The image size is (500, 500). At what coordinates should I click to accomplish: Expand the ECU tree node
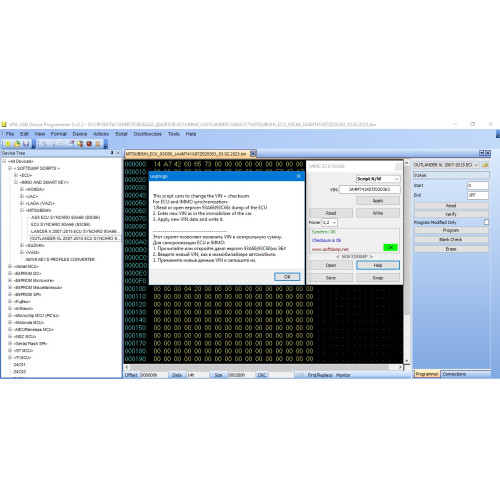coord(16,175)
